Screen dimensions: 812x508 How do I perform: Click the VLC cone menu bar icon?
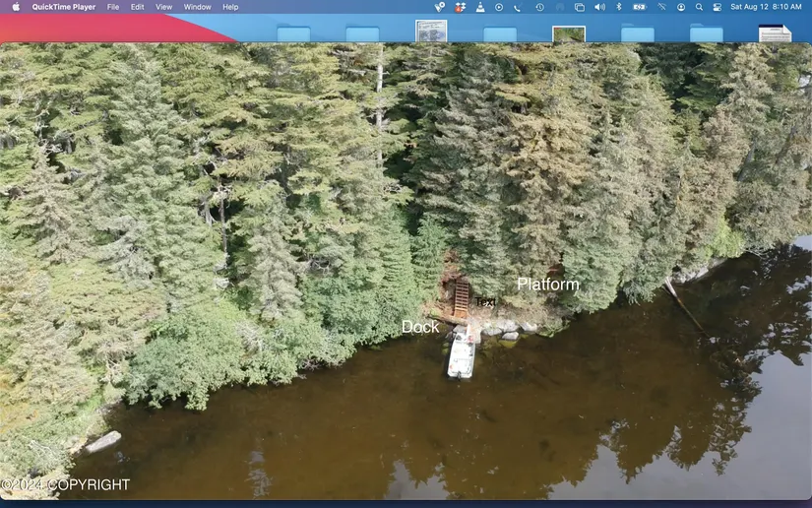point(479,7)
